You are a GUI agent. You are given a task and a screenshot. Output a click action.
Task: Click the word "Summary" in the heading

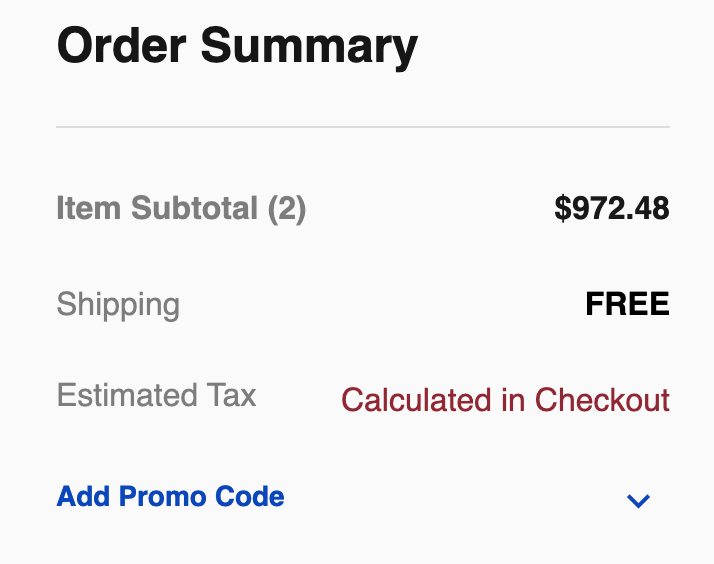[x=308, y=46]
